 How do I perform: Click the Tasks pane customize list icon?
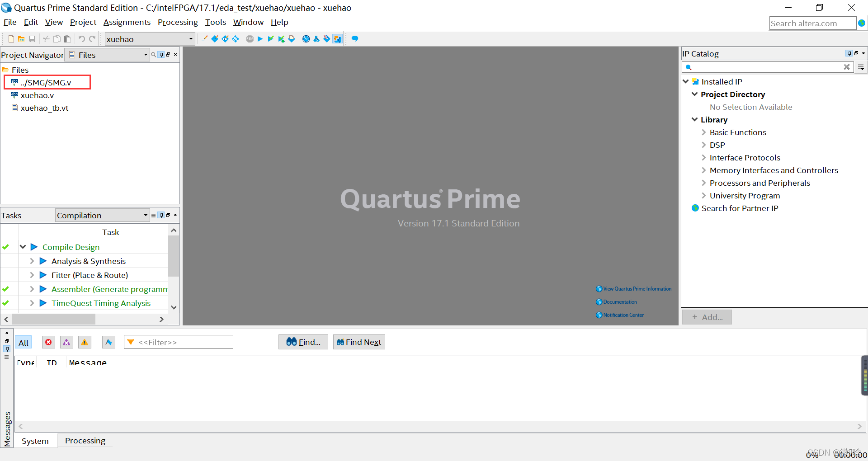tap(153, 216)
